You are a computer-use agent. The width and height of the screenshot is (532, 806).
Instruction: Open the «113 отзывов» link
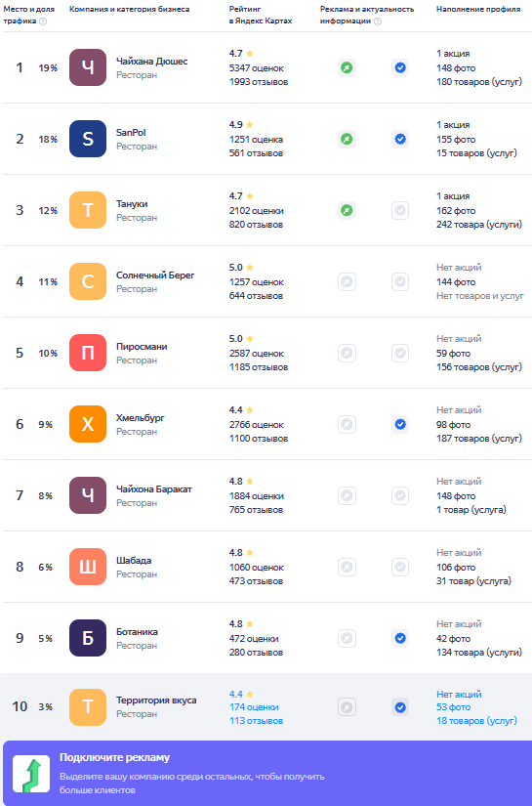point(256,721)
